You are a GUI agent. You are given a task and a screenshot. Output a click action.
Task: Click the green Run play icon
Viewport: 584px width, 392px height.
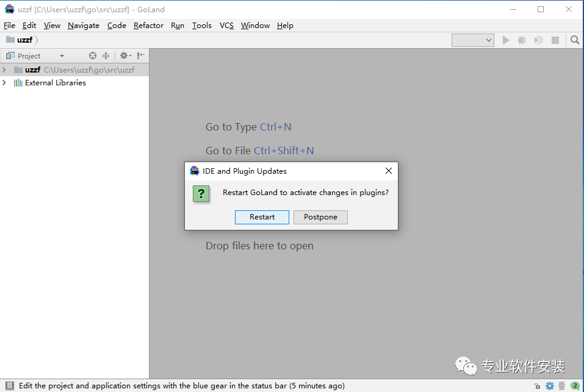point(505,40)
